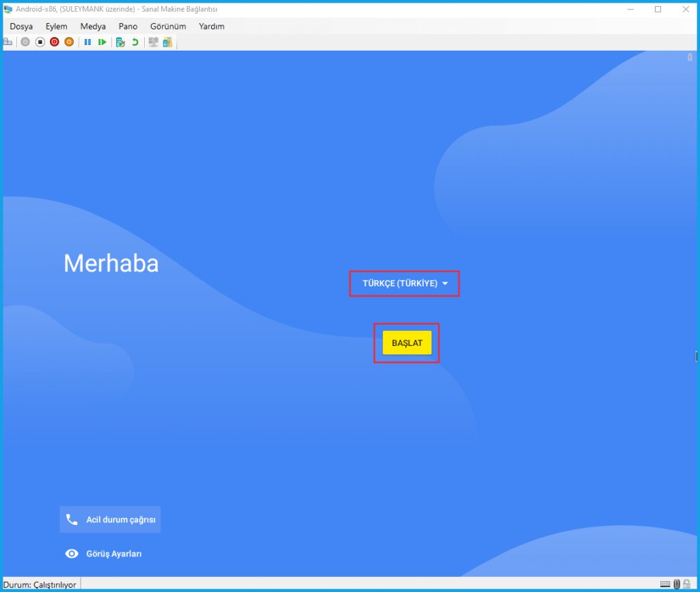Open the Pano menu
The height and width of the screenshot is (592, 700).
pyautogui.click(x=128, y=27)
